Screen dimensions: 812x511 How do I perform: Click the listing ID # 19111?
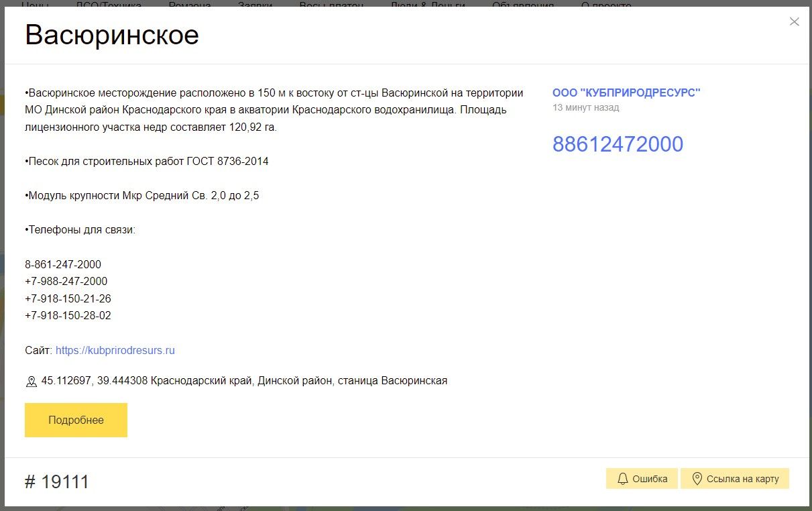click(57, 481)
